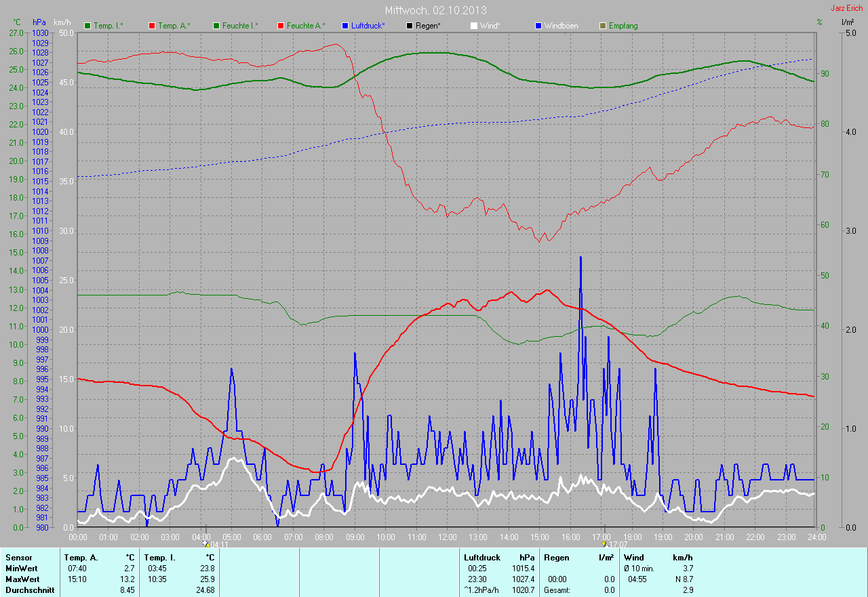
Task: Click the "km/h" axis unit label above the chart
Action: [62, 22]
